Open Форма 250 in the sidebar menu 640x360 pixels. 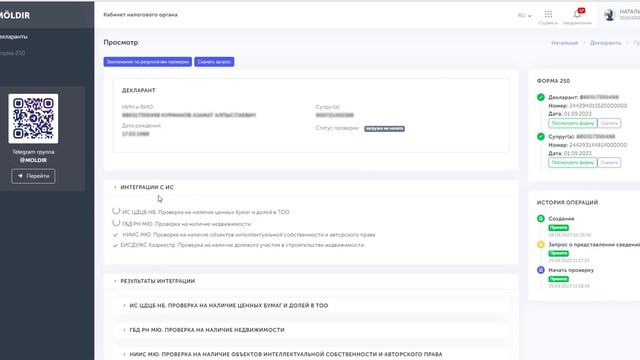click(13, 53)
